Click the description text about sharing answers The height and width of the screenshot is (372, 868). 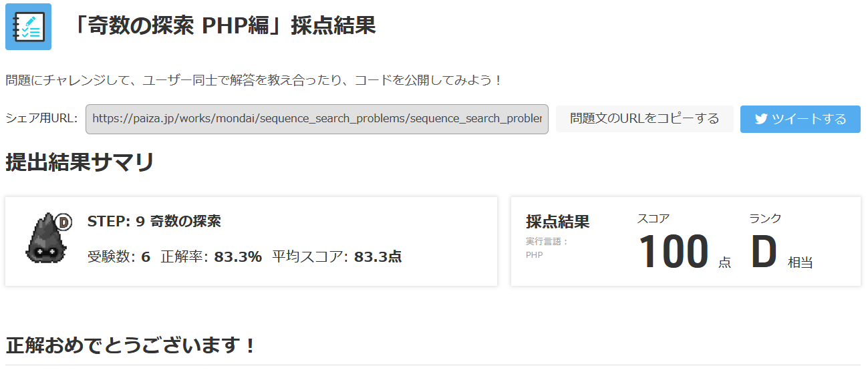pos(254,81)
